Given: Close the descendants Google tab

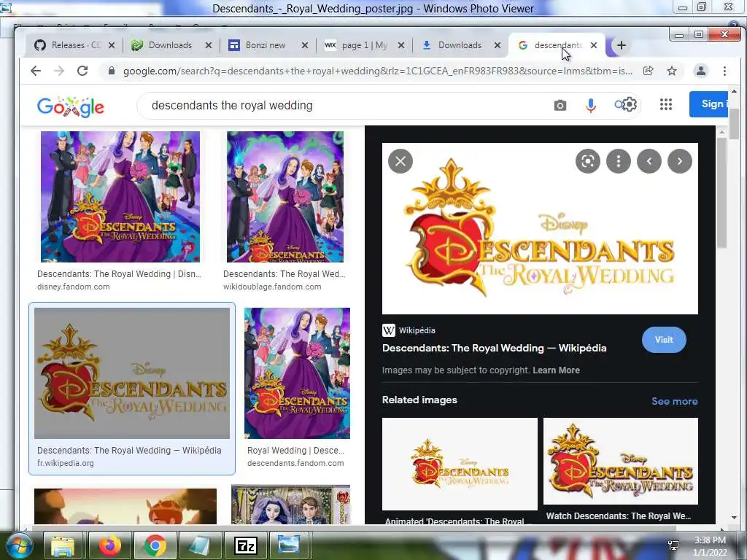Looking at the screenshot, I should 594,45.
